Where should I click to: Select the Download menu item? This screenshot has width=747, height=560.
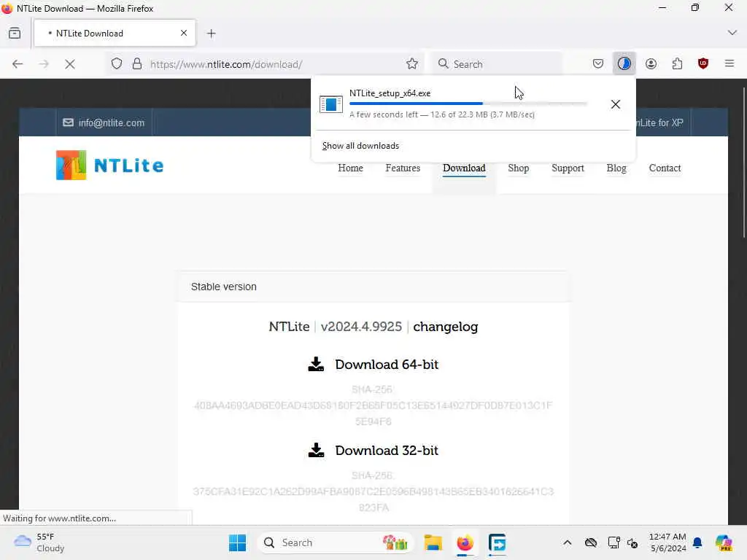(x=464, y=168)
